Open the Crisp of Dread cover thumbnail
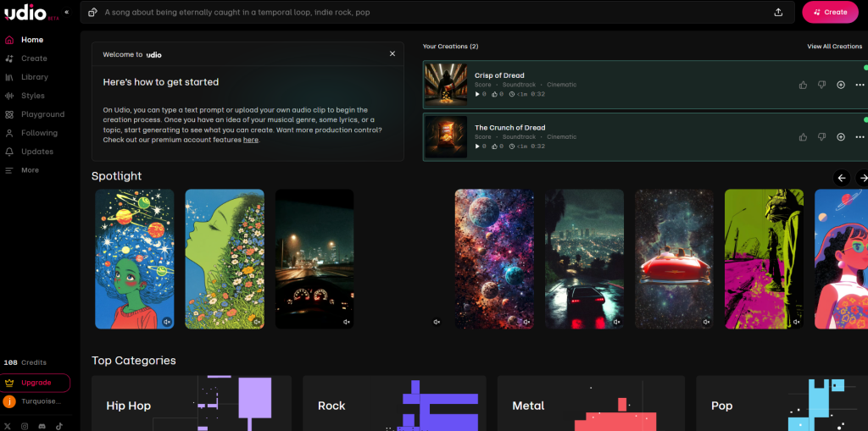Viewport: 868px width, 431px height. [x=446, y=84]
